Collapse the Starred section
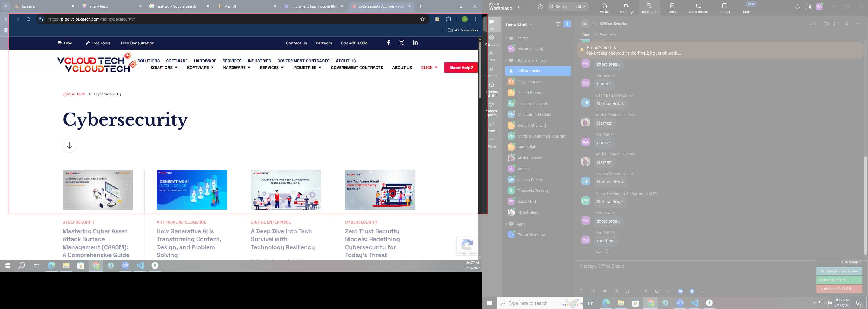Screen dimensions: 868x309 click(506, 38)
